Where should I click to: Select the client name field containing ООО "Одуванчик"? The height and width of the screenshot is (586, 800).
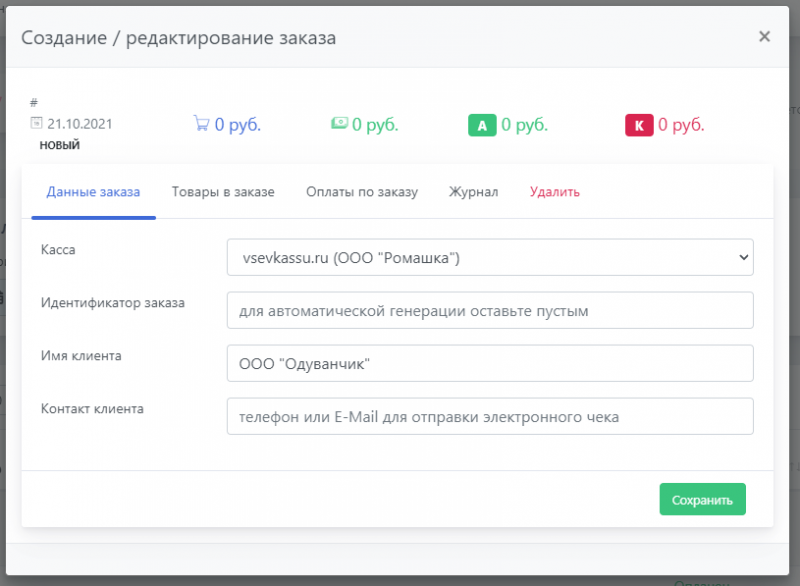[490, 363]
